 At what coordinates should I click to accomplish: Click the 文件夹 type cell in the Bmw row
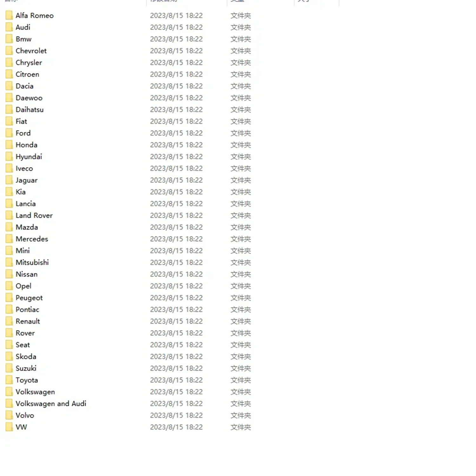(241, 39)
